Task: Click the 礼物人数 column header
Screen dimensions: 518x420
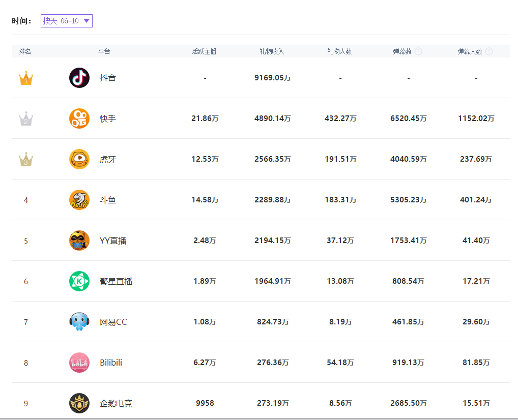Action: click(x=339, y=51)
